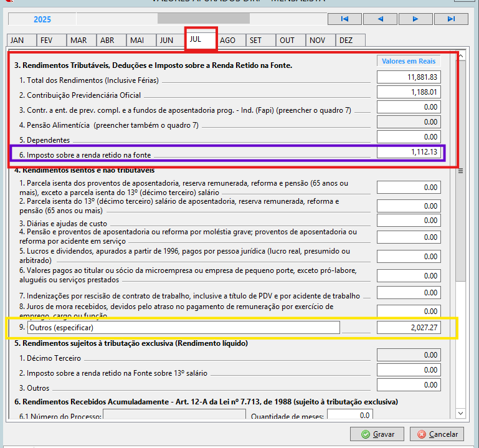Select the MAI month tab

pyautogui.click(x=141, y=40)
